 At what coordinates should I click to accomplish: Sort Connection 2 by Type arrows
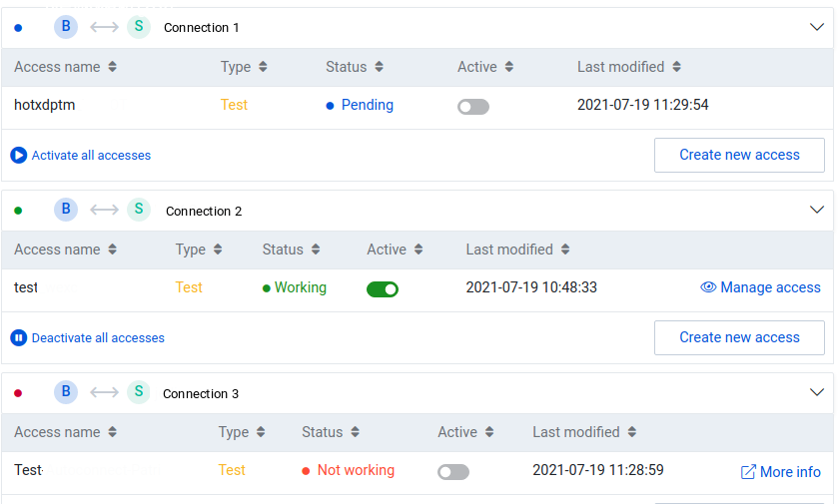click(218, 250)
